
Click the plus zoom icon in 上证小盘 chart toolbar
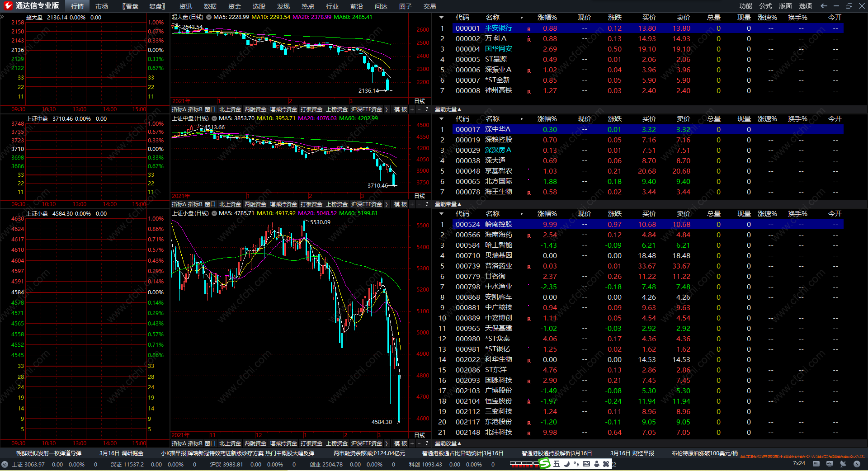[x=412, y=443]
